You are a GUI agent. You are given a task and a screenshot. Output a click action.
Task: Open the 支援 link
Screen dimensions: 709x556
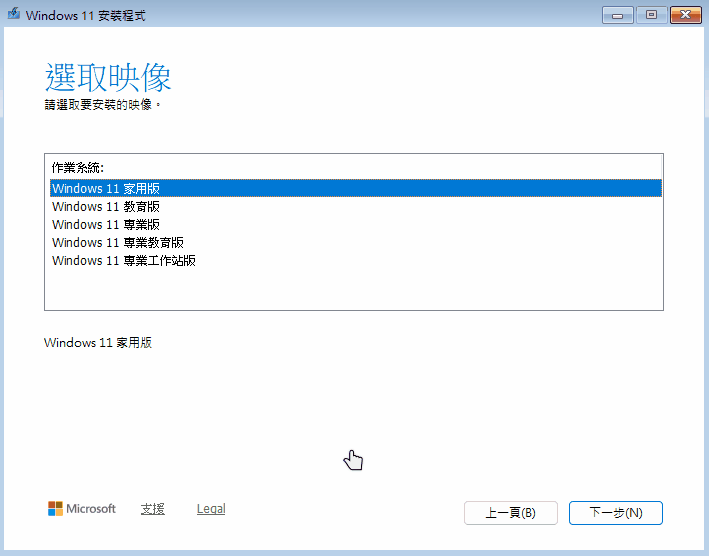tap(152, 509)
